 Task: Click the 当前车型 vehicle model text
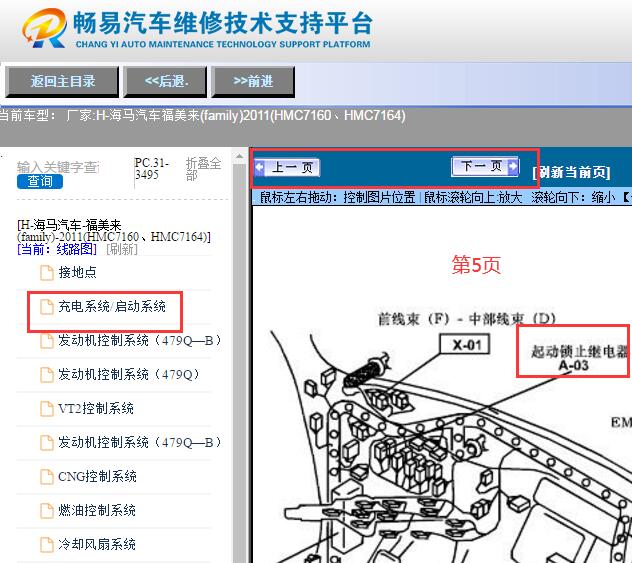pyautogui.click(x=203, y=116)
